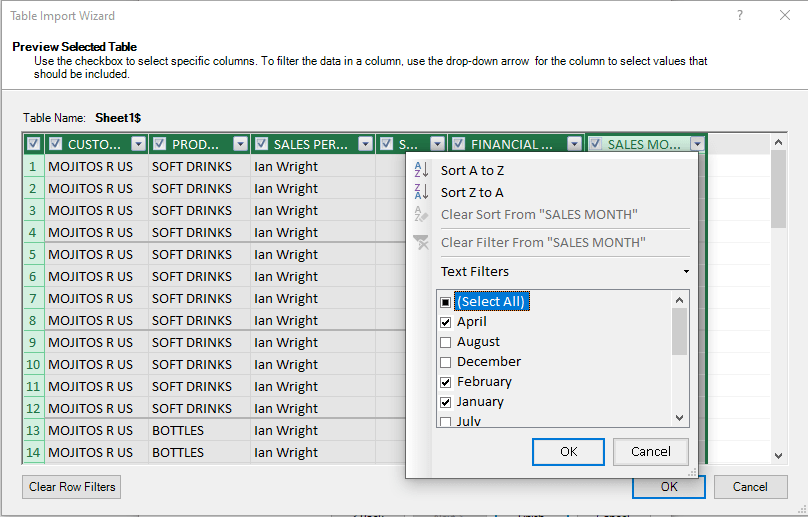Uncheck the February filter checkbox

point(446,382)
